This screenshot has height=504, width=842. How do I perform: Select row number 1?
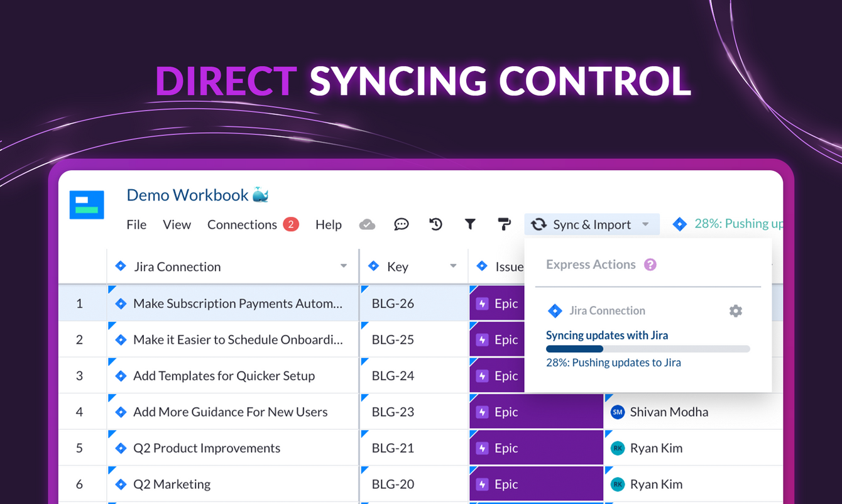pyautogui.click(x=79, y=304)
